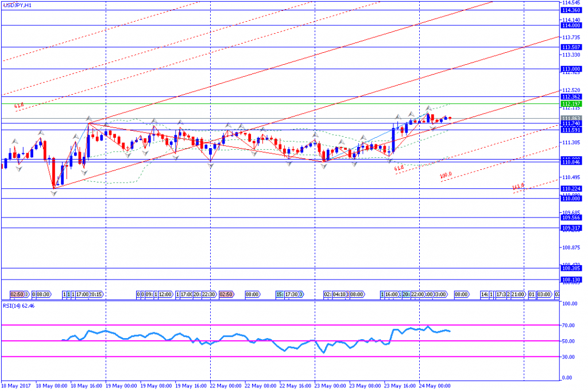Viewport: 588px width, 392px height.
Task: Select the 21:00 news event marker
Action: click(x=517, y=294)
